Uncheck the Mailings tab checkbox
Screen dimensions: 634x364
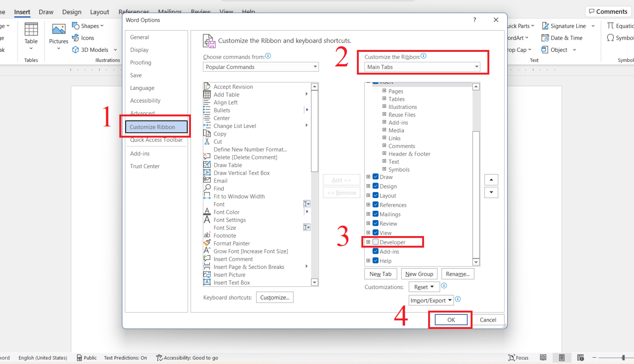376,214
